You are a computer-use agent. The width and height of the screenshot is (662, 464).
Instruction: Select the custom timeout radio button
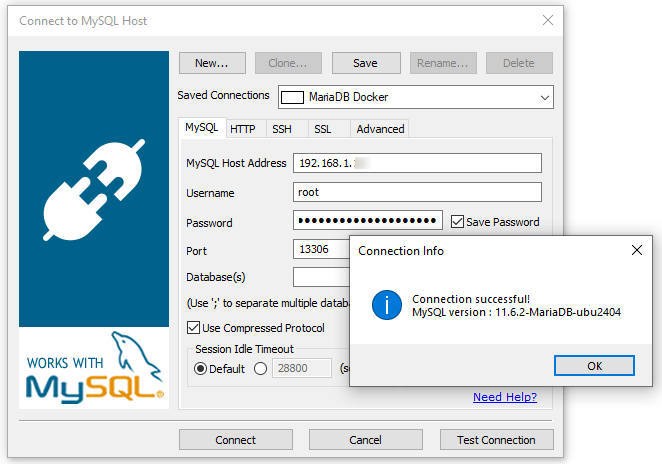coord(261,368)
